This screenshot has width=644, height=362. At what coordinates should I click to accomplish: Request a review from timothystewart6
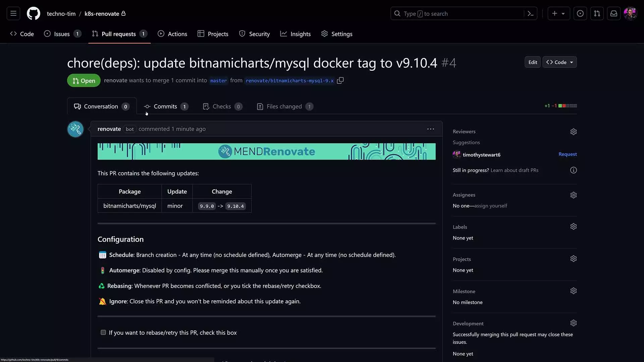pos(568,154)
